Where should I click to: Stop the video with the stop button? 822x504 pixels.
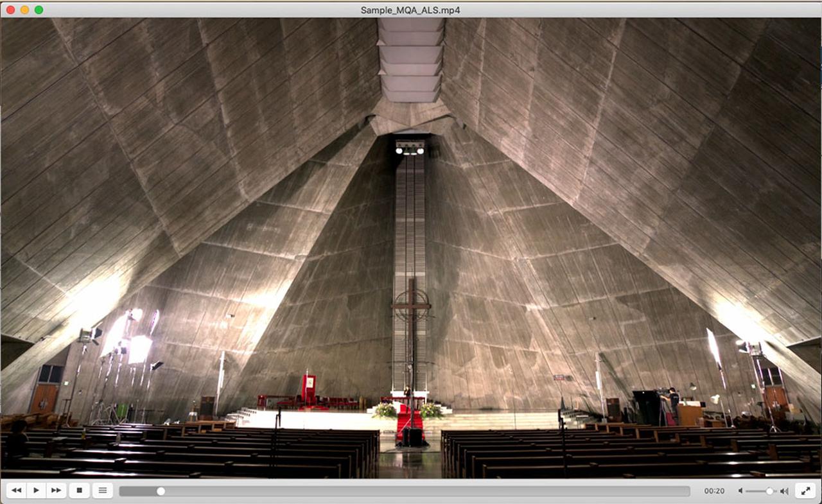[79, 491]
